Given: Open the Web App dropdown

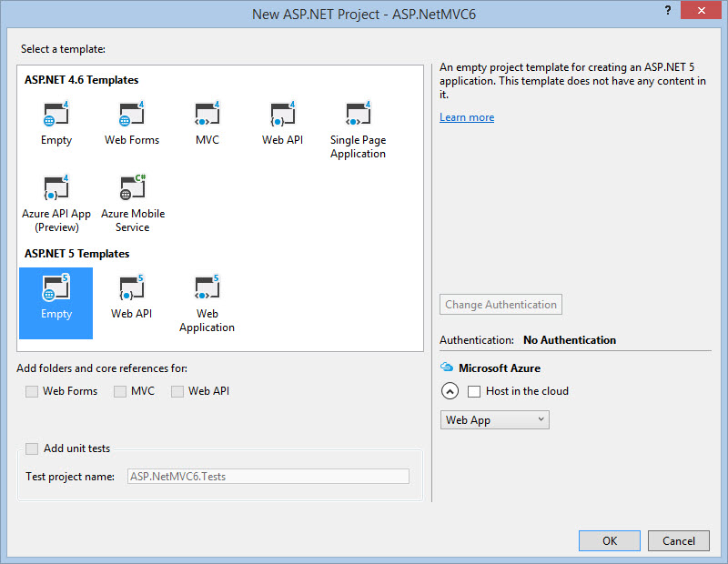Looking at the screenshot, I should [x=494, y=419].
